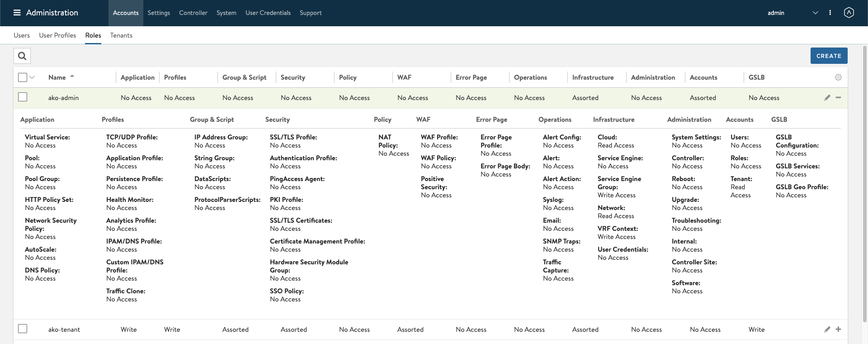Click the CREATE button
868x344 pixels.
click(x=829, y=56)
